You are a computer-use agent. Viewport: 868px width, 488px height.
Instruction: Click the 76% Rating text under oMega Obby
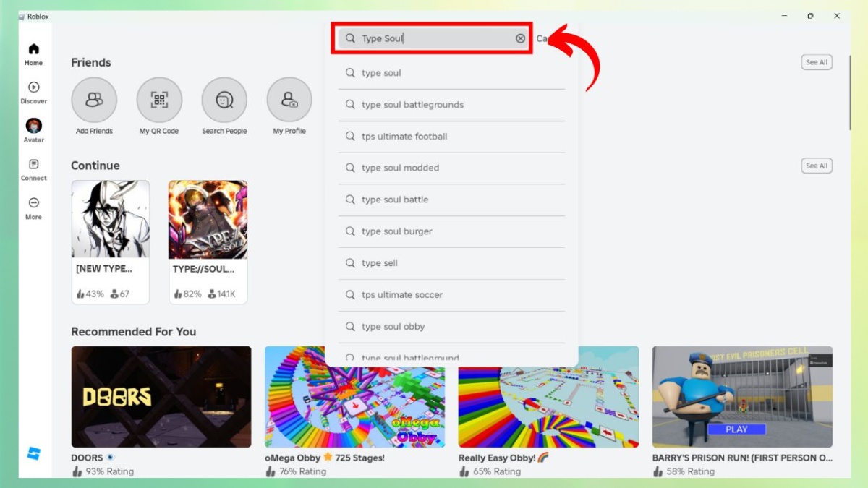tap(303, 471)
